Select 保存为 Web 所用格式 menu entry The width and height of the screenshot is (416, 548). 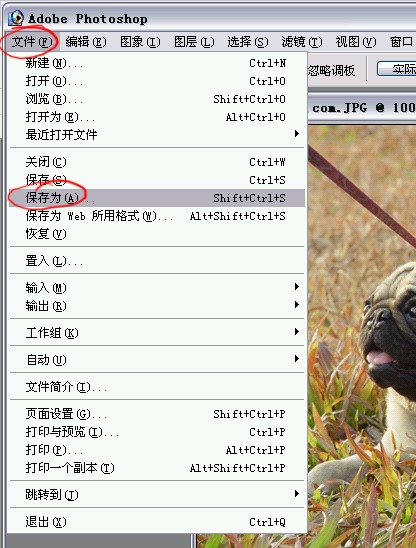(157, 216)
